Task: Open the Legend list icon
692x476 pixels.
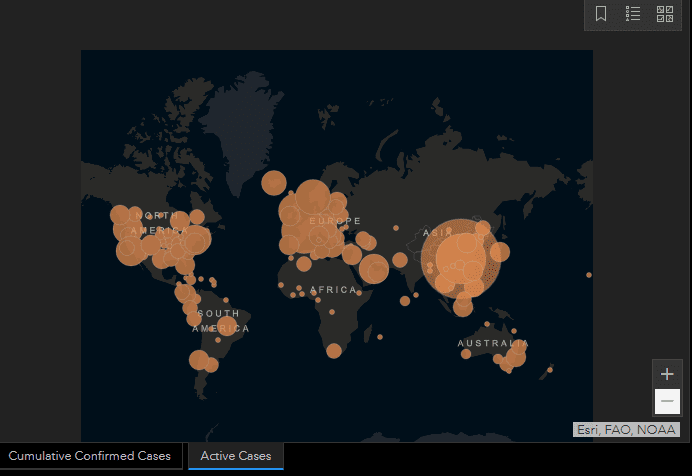Action: click(633, 14)
